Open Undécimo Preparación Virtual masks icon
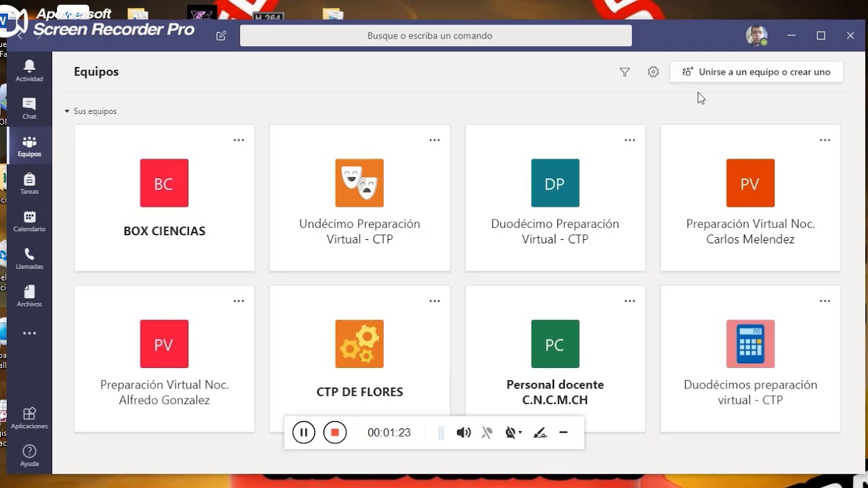868x488 pixels. pyautogui.click(x=359, y=183)
